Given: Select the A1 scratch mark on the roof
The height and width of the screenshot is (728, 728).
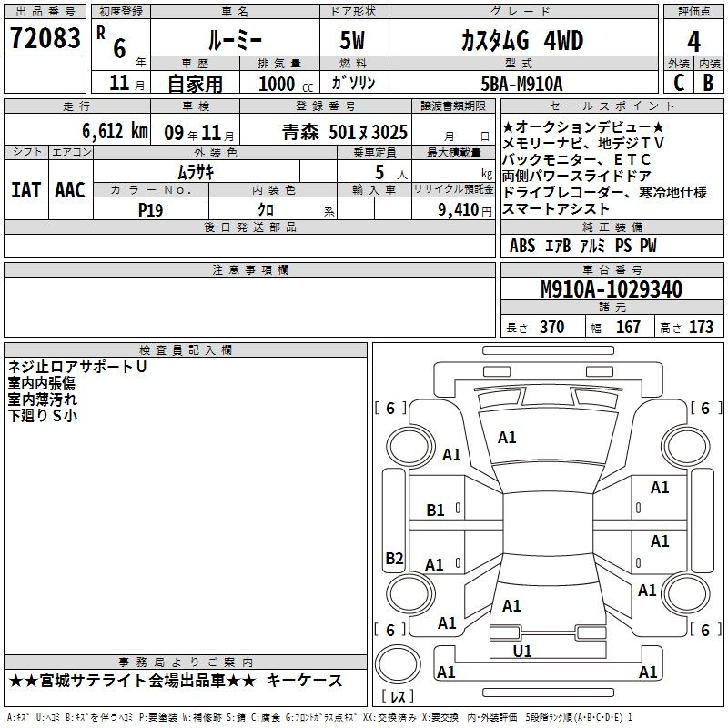Looking at the screenshot, I should pyautogui.click(x=507, y=438).
